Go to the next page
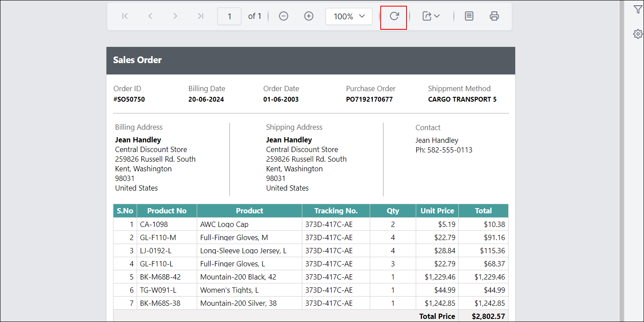The height and width of the screenshot is (322, 644). click(x=175, y=16)
